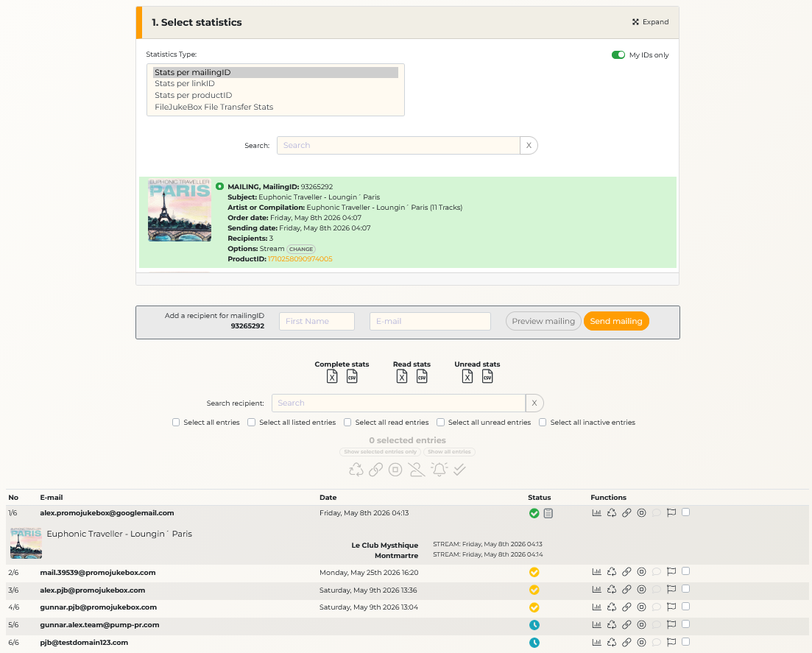The height and width of the screenshot is (653, 812).
Task: Open stats chart for gunnar.pjb@promojukebox.com
Action: (x=596, y=607)
